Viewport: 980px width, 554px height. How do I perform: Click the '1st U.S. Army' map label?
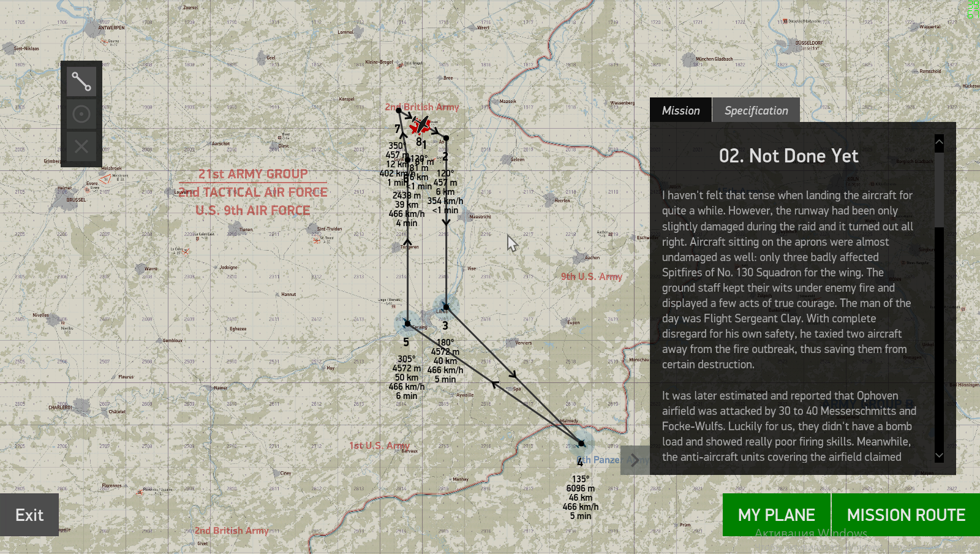coord(379,446)
